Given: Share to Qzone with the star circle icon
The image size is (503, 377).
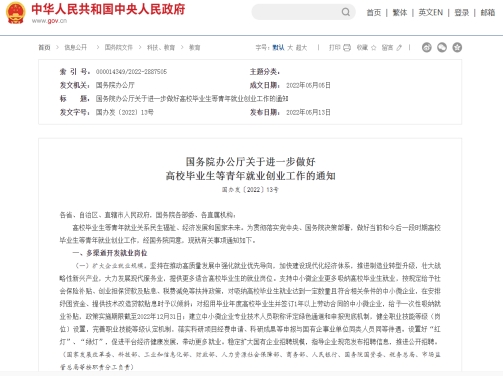Looking at the screenshot, I should click(x=457, y=47).
